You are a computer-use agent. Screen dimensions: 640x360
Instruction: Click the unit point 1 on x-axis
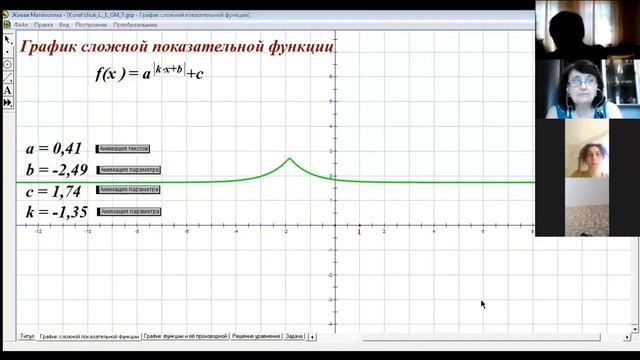click(x=360, y=226)
